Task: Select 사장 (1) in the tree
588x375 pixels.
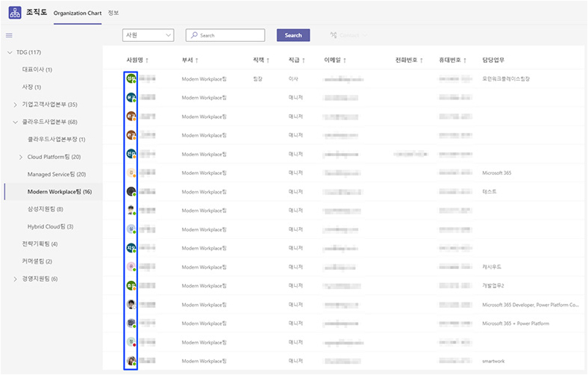Action: [31, 87]
